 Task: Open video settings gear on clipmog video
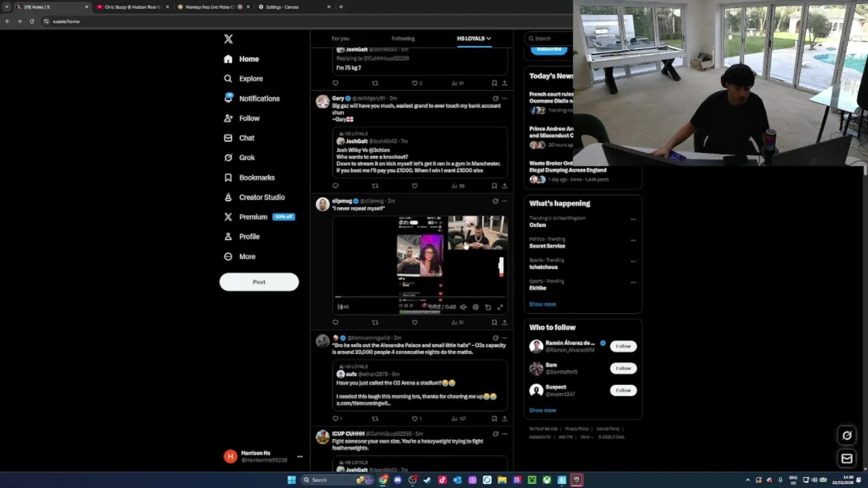[475, 307]
